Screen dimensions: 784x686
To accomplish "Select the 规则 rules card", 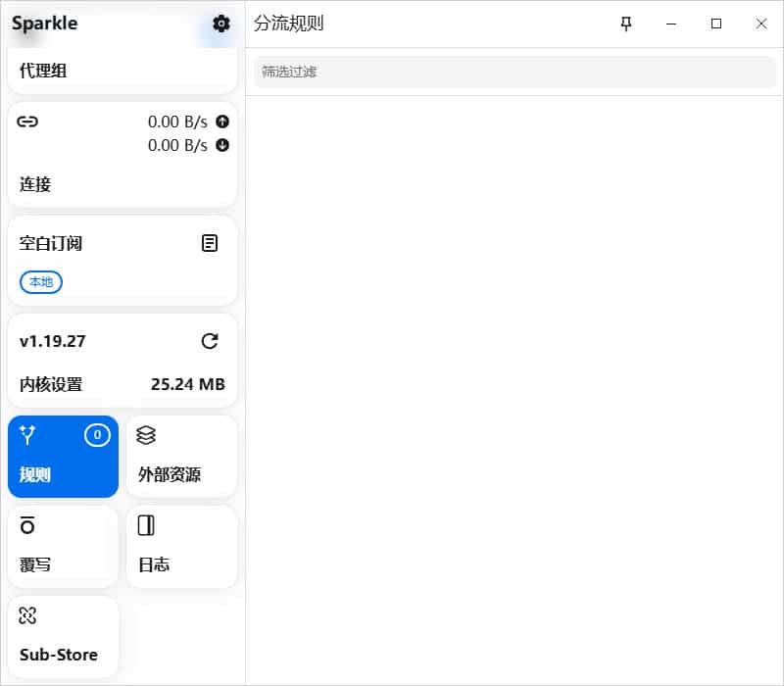I will click(x=63, y=457).
